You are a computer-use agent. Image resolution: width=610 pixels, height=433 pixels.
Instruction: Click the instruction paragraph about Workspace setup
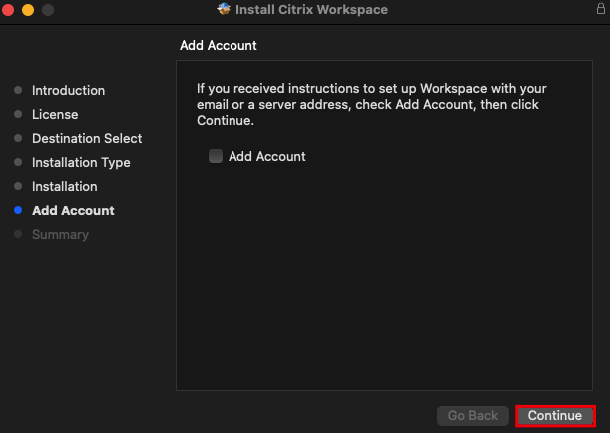(372, 104)
